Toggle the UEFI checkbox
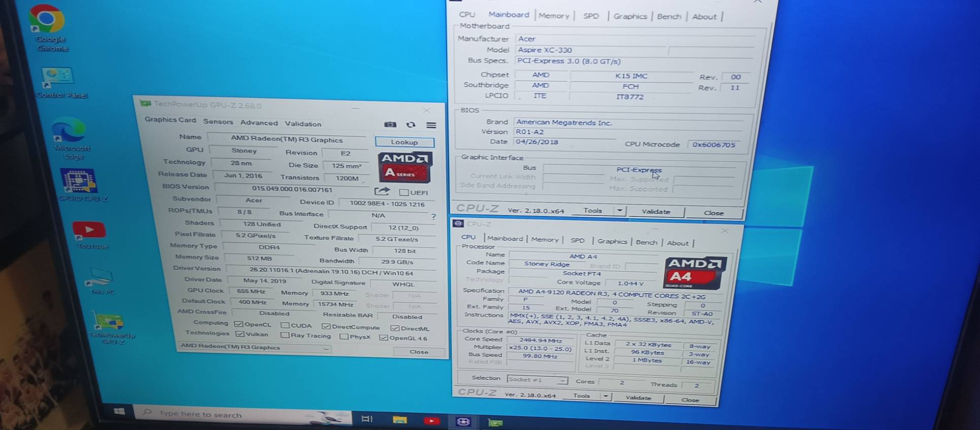The image size is (980, 430). pyautogui.click(x=404, y=193)
